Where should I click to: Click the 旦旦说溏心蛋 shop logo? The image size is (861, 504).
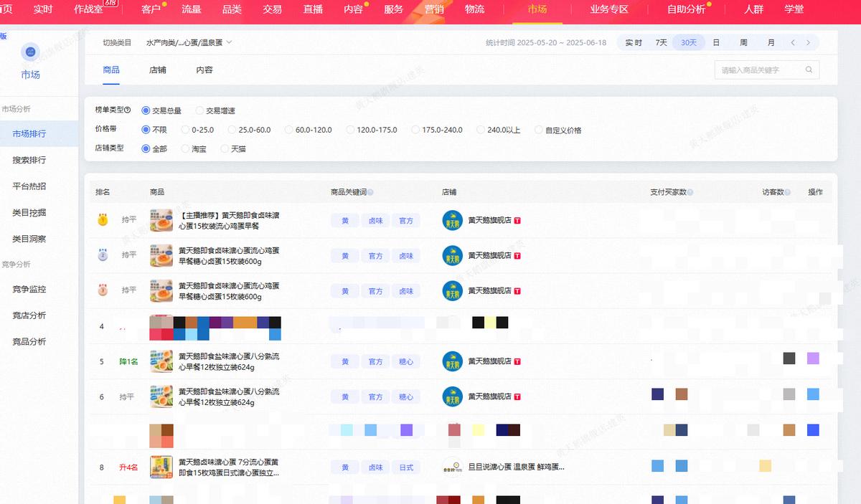453,467
